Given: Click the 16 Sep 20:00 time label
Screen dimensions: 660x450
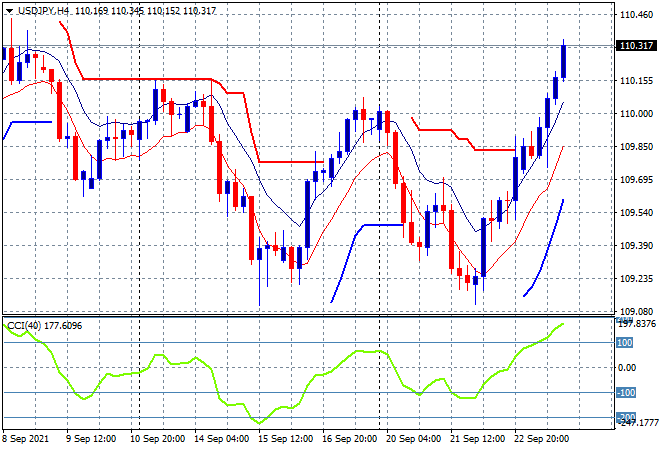Looking at the screenshot, I should pyautogui.click(x=349, y=439).
